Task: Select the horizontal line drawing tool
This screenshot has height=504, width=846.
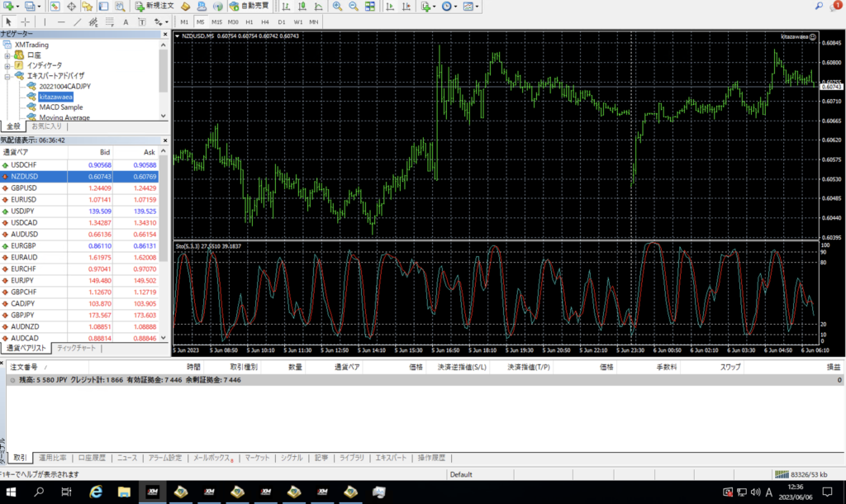Action: coord(61,21)
